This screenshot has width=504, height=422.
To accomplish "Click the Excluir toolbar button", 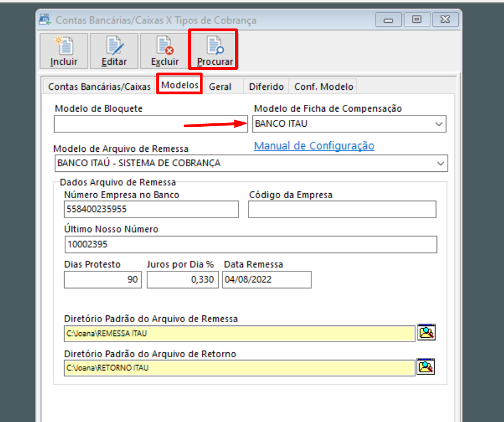I will [x=165, y=51].
